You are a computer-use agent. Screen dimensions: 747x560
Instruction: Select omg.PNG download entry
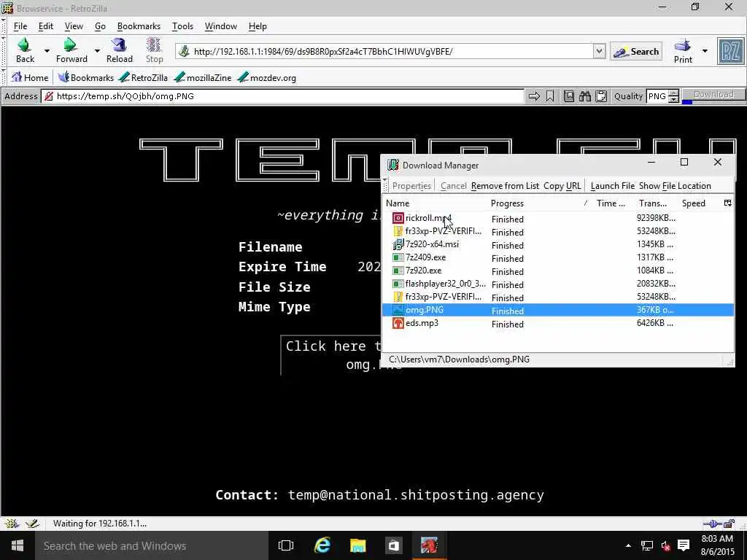tap(558, 310)
